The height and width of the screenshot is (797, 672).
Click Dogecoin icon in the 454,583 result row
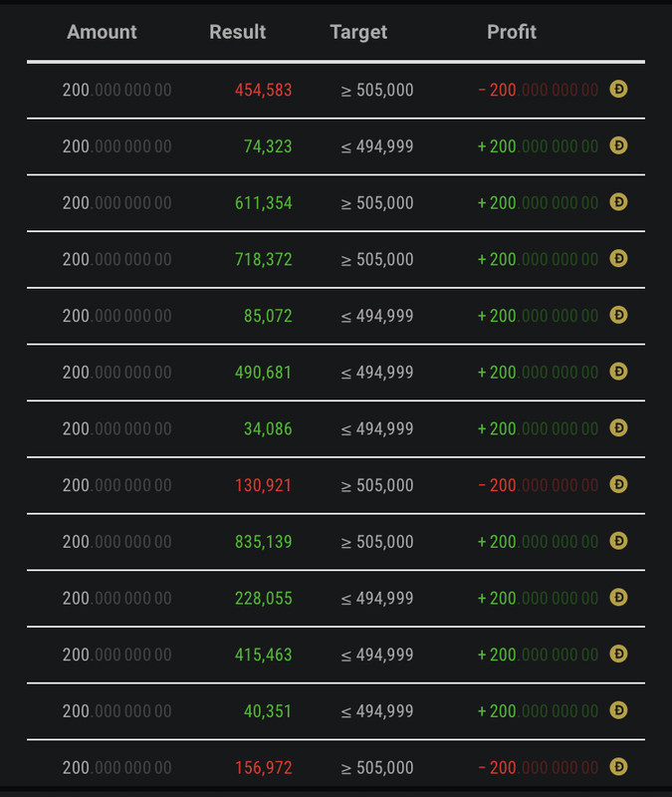click(x=618, y=90)
